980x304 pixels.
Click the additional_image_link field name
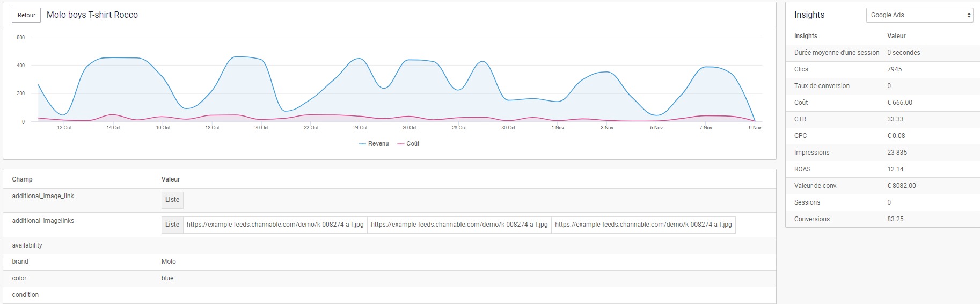point(43,196)
